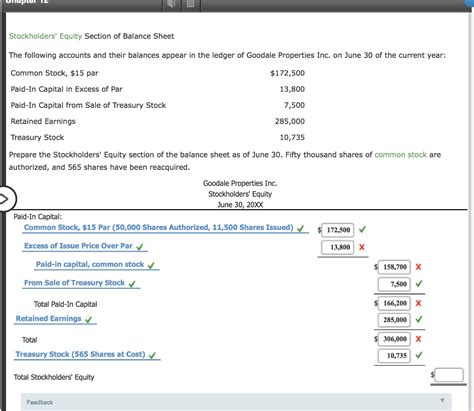Click the 285,000 Retained Earnings ledger value

[x=290, y=121]
